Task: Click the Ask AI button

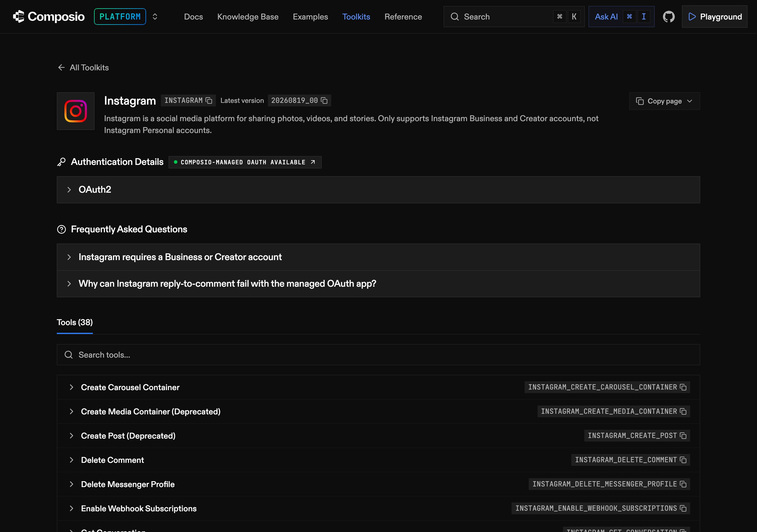Action: coord(621,17)
